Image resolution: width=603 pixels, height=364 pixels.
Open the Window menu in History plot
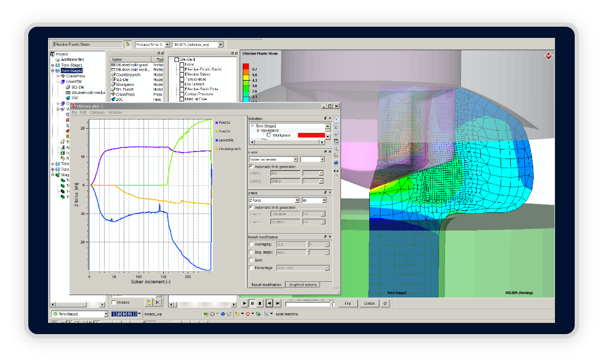(x=115, y=113)
